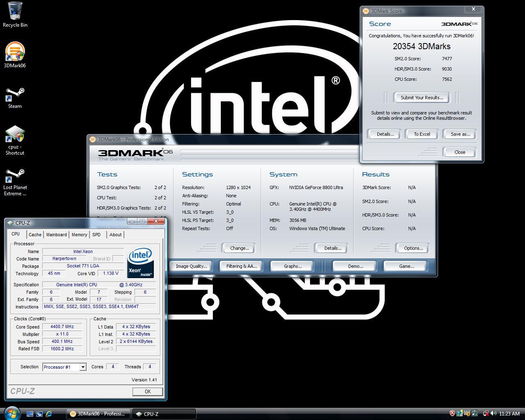Viewport: 525px width, 420px height.
Task: Select the 3DMark06 desktop shortcut icon
Action: pyautogui.click(x=15, y=55)
